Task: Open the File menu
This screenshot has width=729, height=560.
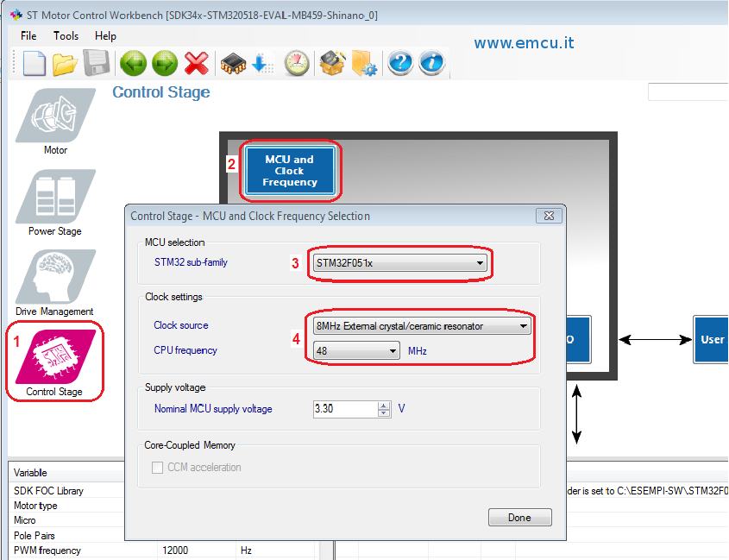Action: coord(28,36)
